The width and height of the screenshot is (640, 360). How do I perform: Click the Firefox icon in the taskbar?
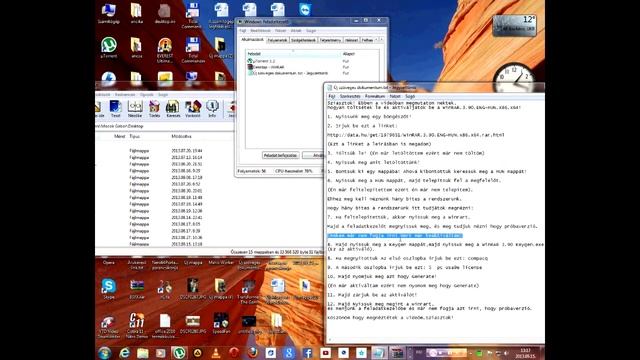tap(253, 353)
